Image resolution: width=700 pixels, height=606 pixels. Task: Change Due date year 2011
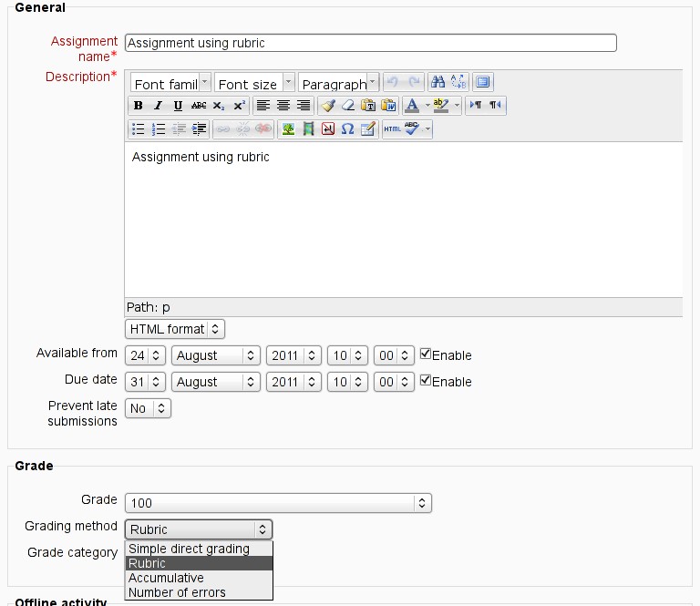(x=293, y=382)
